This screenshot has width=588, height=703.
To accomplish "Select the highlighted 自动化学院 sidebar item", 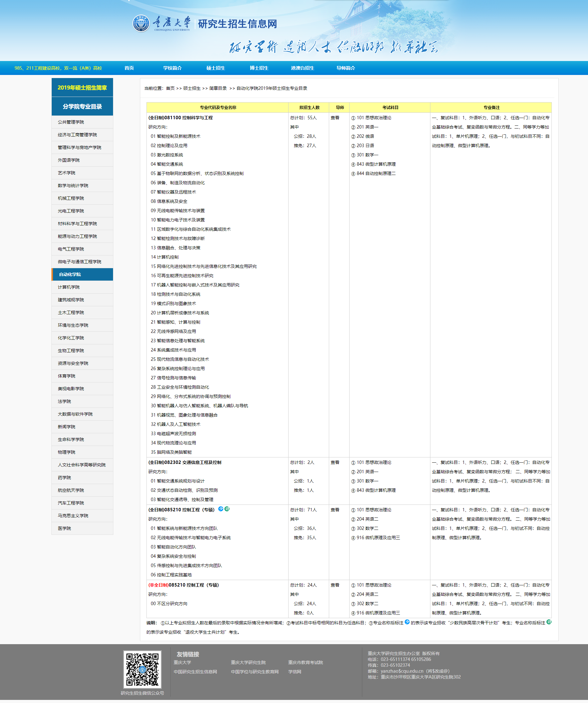I will (82, 274).
